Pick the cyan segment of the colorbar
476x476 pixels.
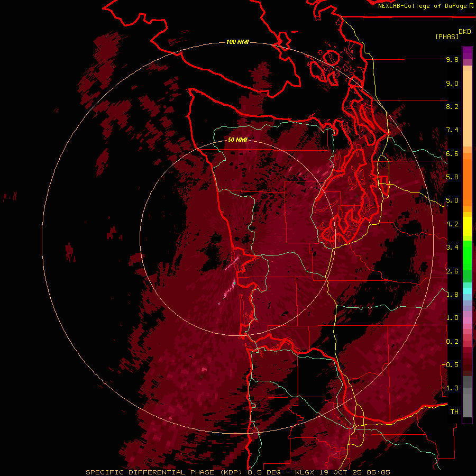point(467,290)
